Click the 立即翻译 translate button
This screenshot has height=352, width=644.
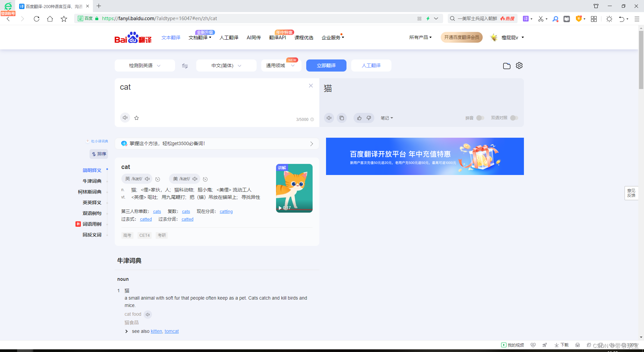point(326,65)
